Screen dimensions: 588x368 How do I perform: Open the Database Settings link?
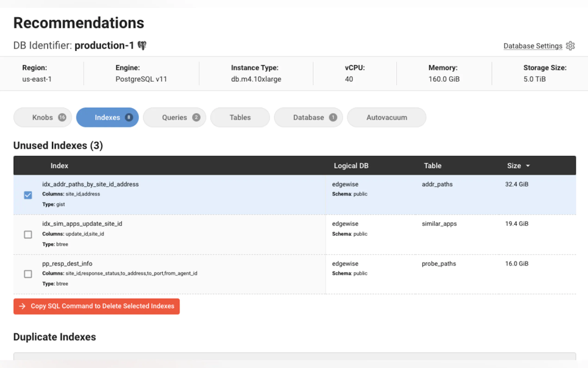533,46
